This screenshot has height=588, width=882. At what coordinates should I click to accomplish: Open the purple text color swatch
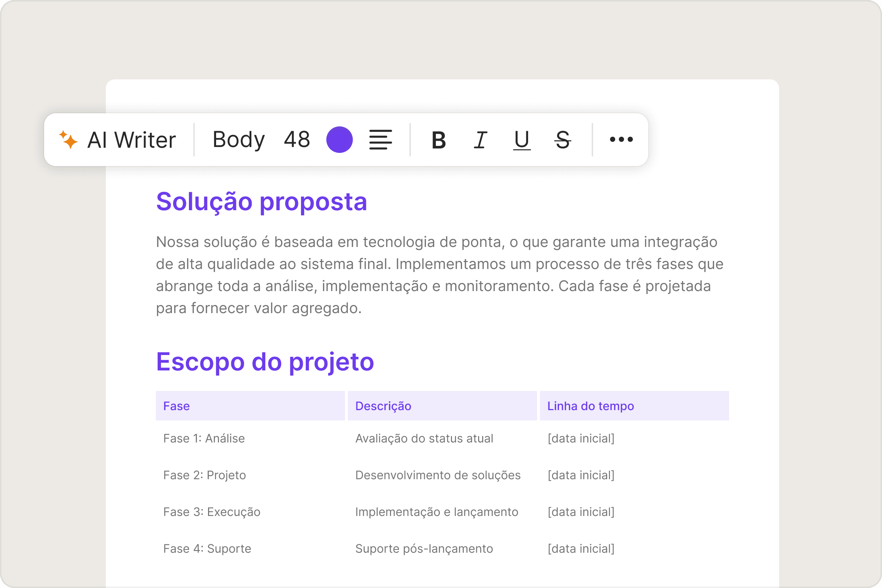pos(339,140)
